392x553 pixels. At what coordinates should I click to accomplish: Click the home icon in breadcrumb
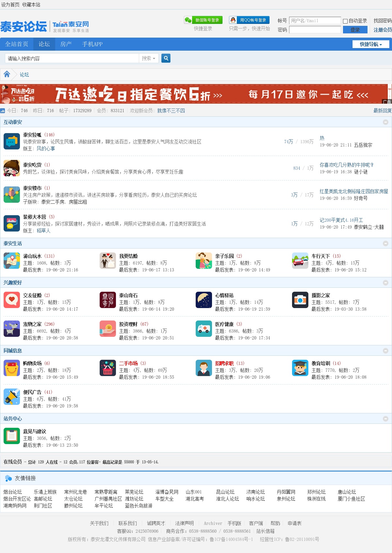7,74
